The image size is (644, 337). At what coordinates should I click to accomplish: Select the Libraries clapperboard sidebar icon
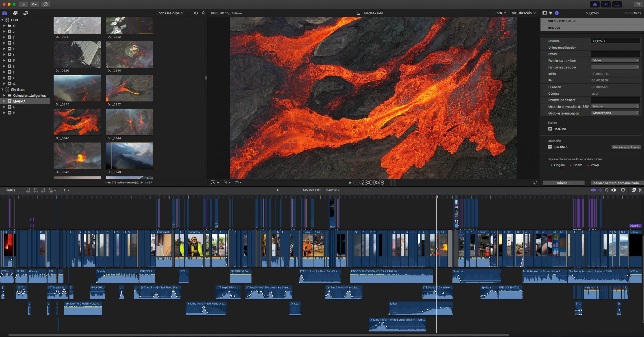(x=4, y=13)
